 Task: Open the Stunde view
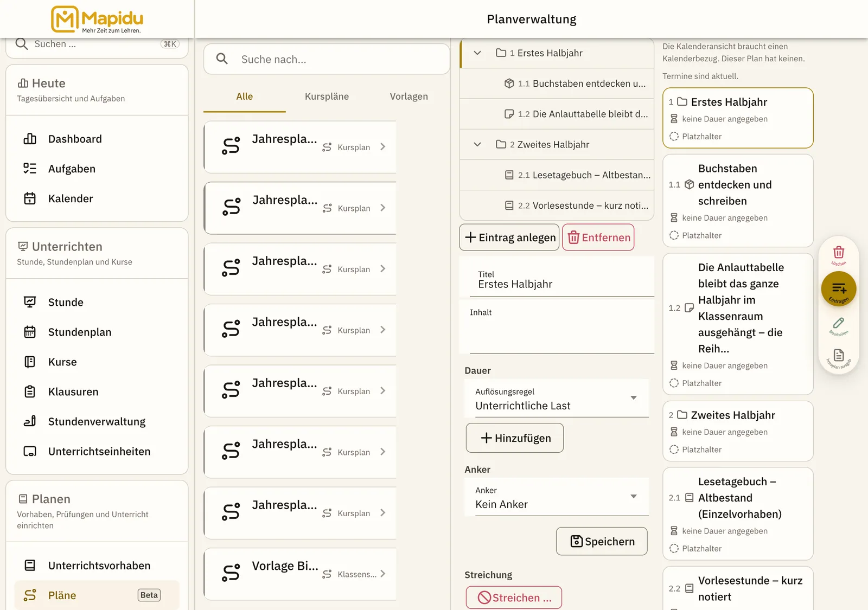[x=97, y=302]
